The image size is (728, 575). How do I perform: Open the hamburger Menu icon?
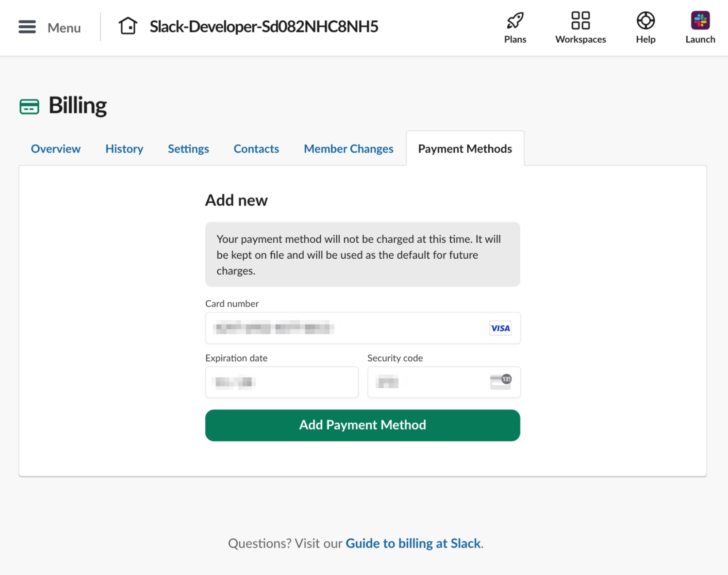tap(27, 27)
